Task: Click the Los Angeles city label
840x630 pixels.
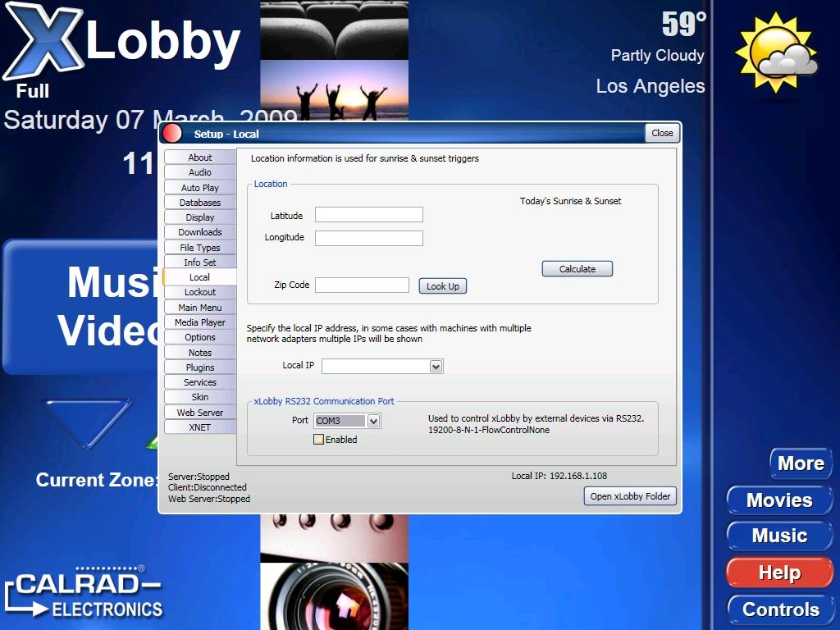Action: click(x=651, y=86)
